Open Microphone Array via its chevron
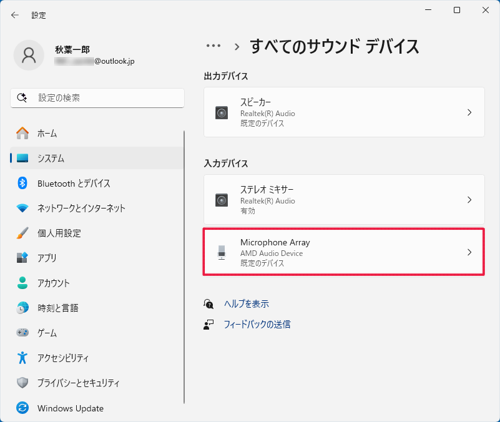Screen dimensions: 500x422 [469, 252]
